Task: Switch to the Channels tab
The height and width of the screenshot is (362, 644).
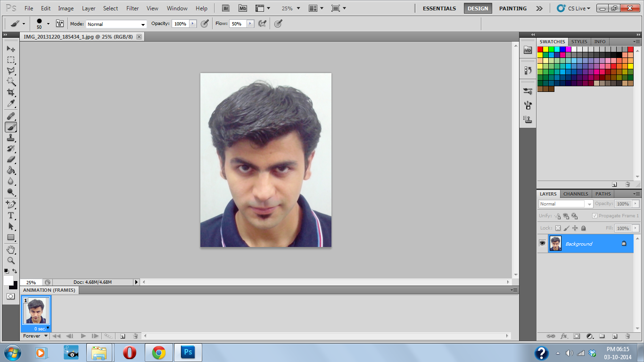Action: (x=576, y=194)
